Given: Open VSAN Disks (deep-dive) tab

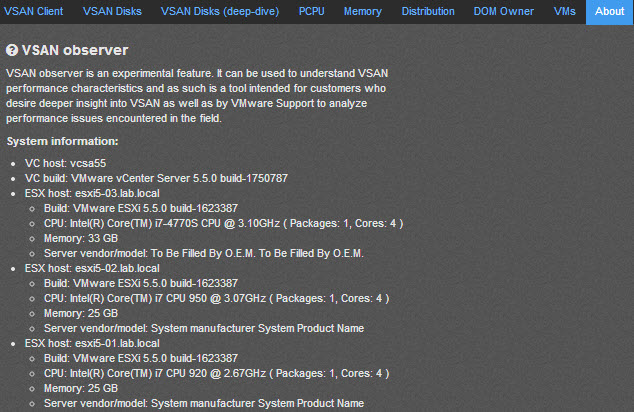Looking at the screenshot, I should 220,11.
